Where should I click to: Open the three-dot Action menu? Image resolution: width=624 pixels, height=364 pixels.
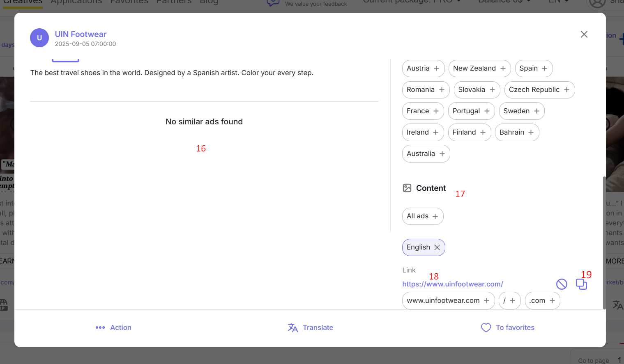(100, 327)
